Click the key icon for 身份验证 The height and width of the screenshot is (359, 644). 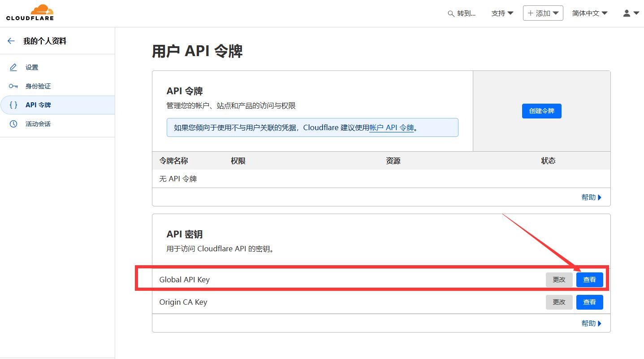13,86
